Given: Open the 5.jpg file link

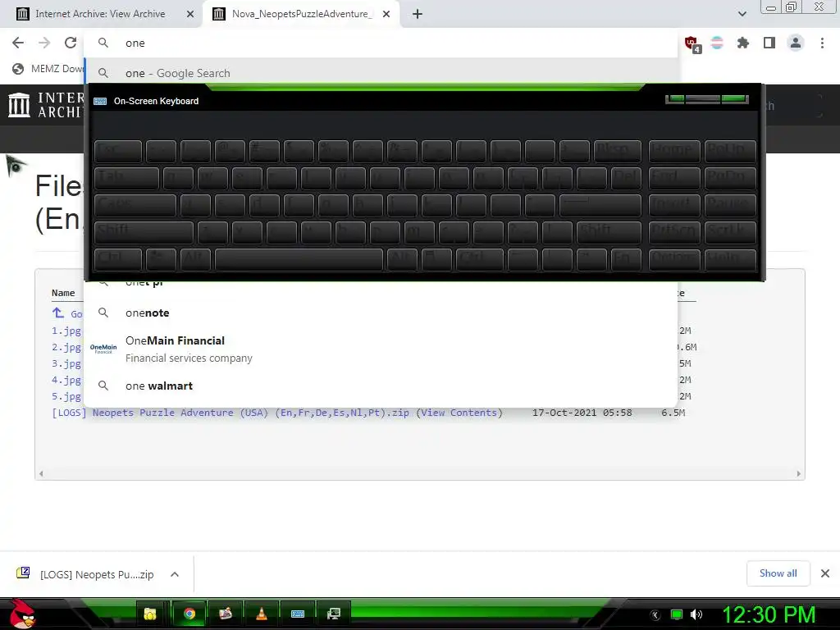Looking at the screenshot, I should pyautogui.click(x=66, y=396).
